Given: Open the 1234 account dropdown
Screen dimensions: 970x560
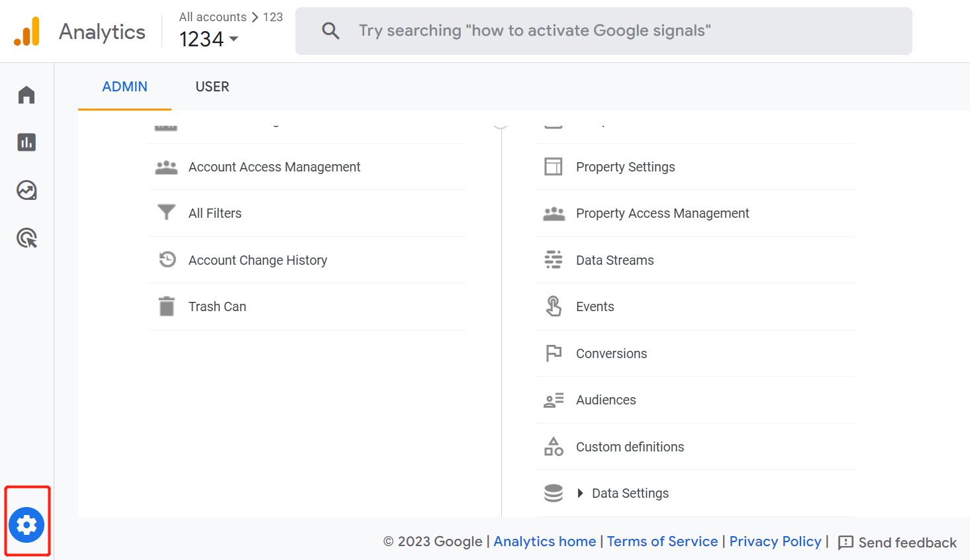Looking at the screenshot, I should [x=209, y=40].
